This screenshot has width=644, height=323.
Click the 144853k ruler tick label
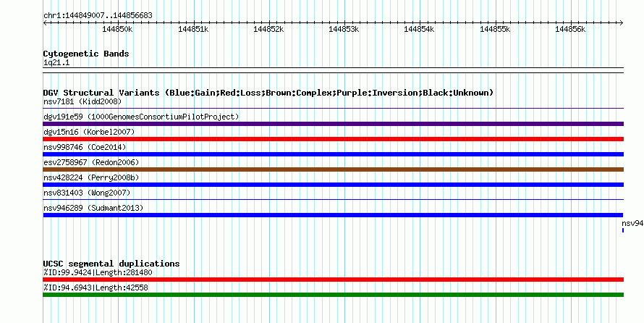click(x=344, y=29)
